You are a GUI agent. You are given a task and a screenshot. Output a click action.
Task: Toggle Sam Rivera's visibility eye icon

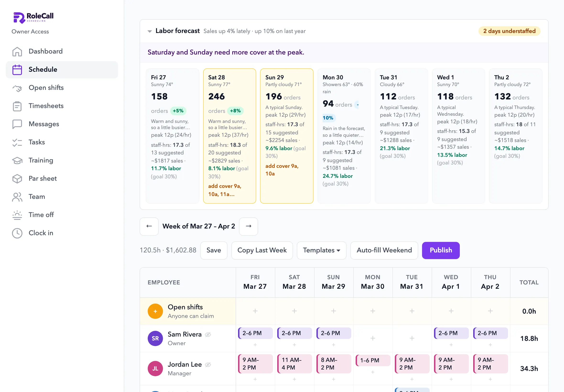[x=208, y=335]
